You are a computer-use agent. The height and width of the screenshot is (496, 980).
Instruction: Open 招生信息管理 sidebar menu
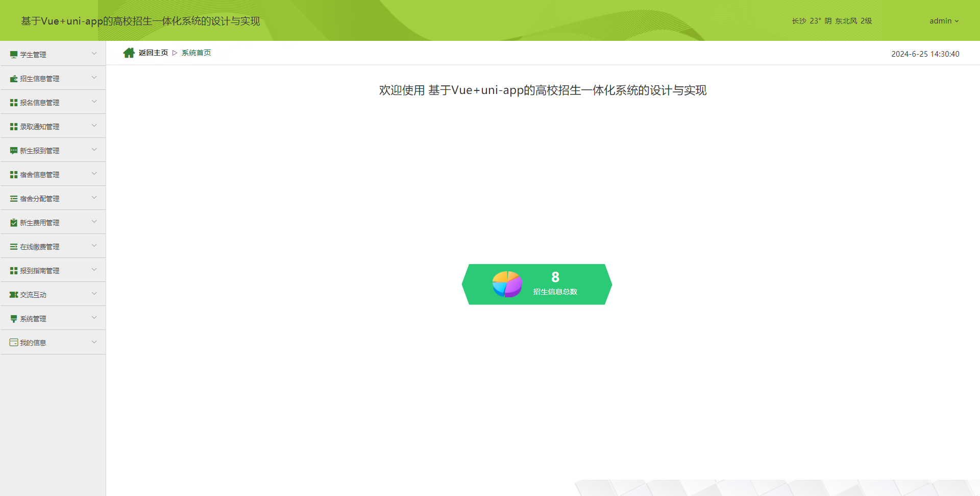click(53, 78)
